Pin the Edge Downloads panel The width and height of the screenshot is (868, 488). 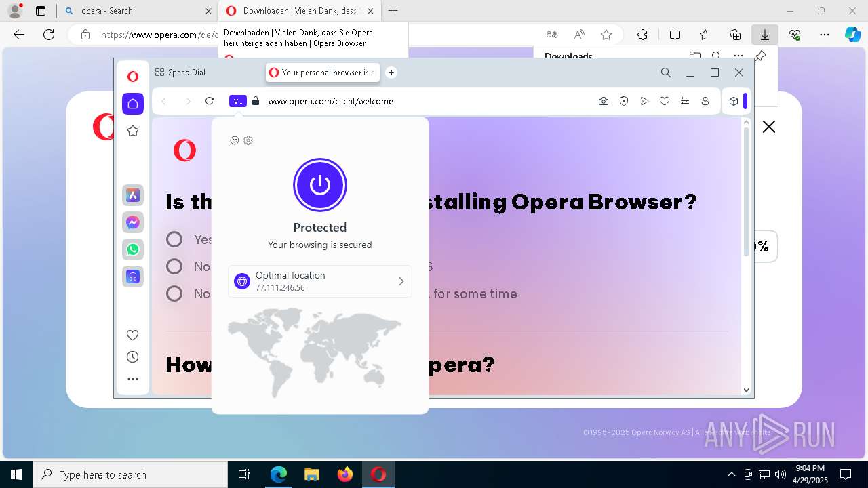click(761, 56)
